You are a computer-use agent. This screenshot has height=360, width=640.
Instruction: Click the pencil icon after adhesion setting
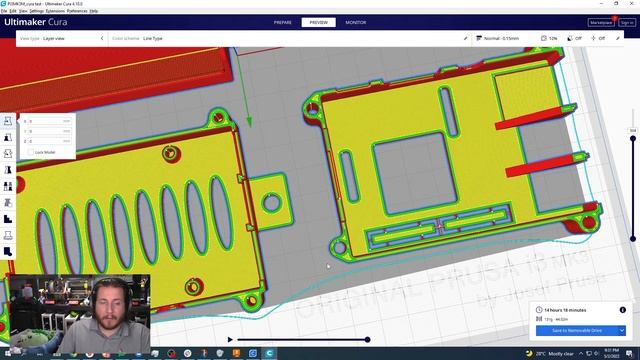click(x=618, y=38)
